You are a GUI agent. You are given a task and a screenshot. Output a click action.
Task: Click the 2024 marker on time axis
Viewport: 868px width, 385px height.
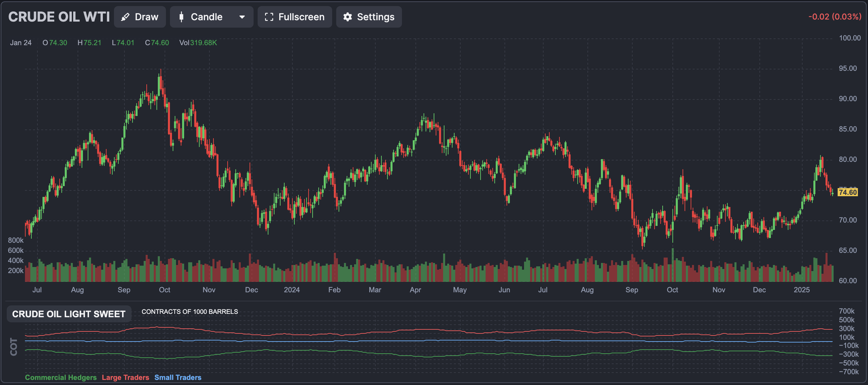click(x=292, y=290)
